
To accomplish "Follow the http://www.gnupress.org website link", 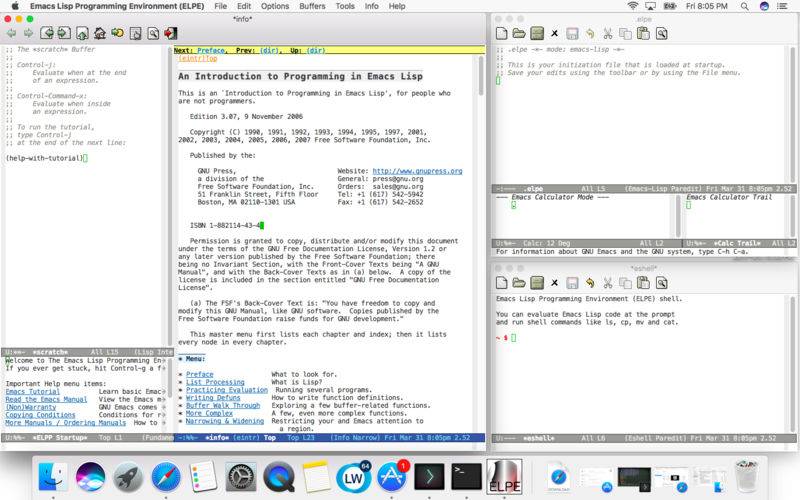I will pyautogui.click(x=417, y=171).
